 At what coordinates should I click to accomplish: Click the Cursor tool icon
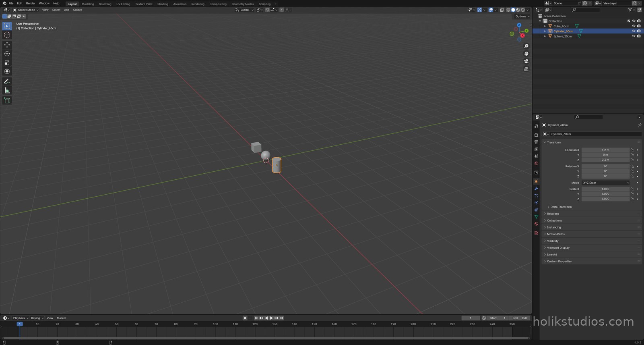click(7, 35)
